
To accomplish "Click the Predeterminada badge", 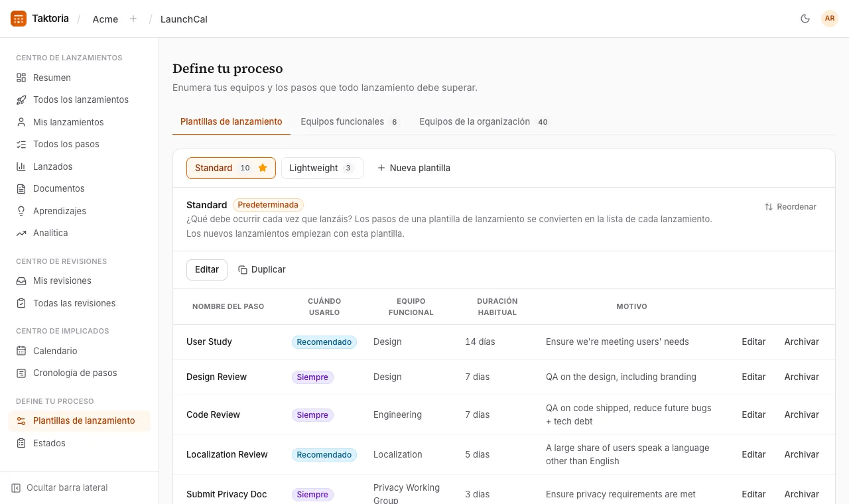I will click(268, 205).
